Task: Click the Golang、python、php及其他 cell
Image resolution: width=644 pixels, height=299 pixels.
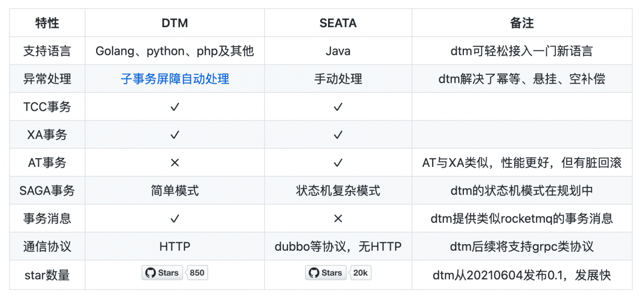Action: (x=175, y=51)
